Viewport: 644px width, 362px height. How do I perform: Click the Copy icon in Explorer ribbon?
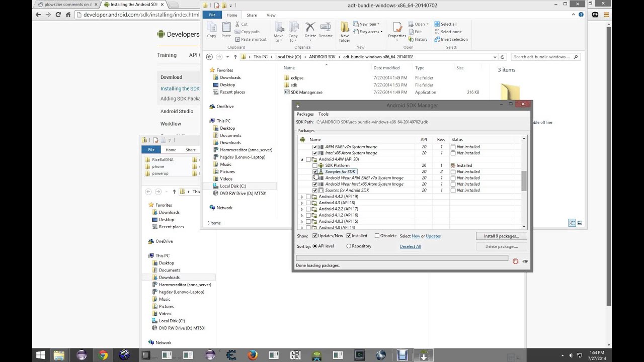(x=212, y=28)
